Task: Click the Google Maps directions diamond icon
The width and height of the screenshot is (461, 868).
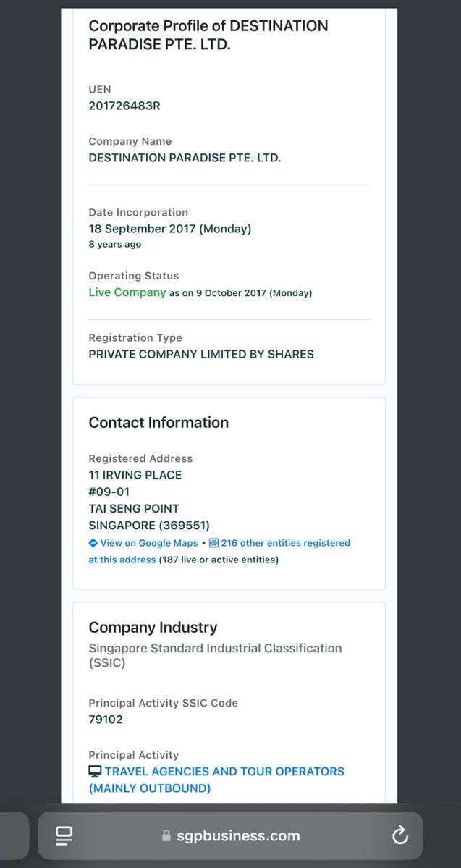Action: (x=93, y=543)
